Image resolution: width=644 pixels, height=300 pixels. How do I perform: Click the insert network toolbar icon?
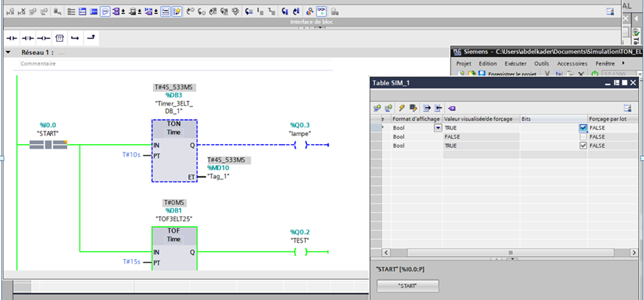pos(11,12)
